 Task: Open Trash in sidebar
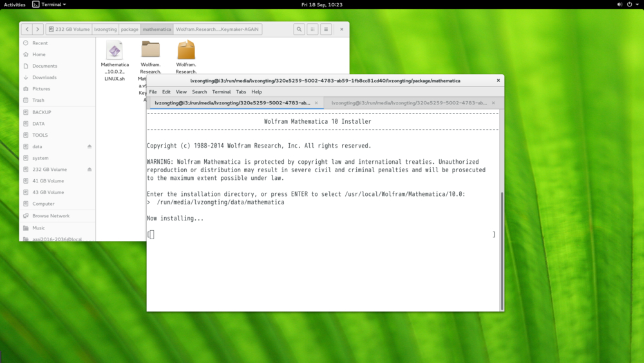[x=57, y=101]
